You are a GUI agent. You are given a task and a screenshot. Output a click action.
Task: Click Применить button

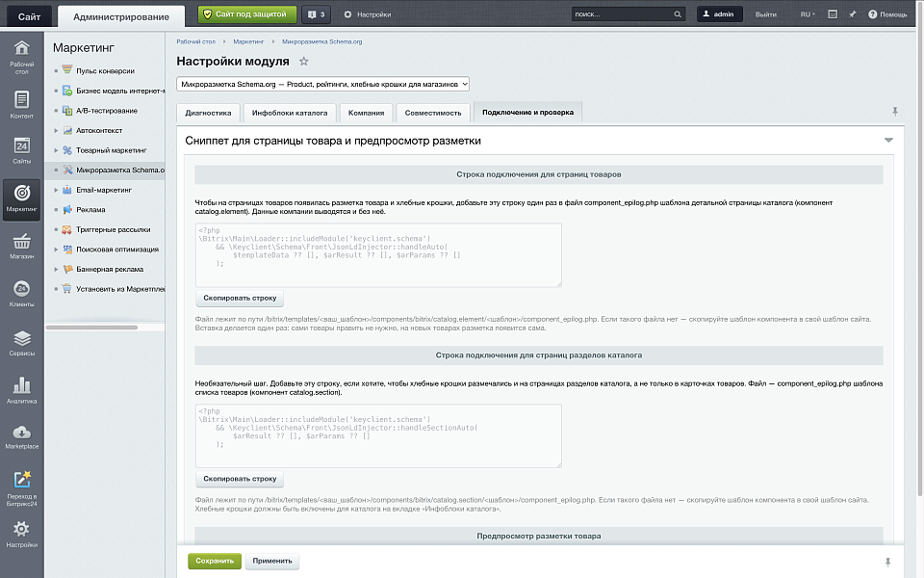[x=272, y=561]
